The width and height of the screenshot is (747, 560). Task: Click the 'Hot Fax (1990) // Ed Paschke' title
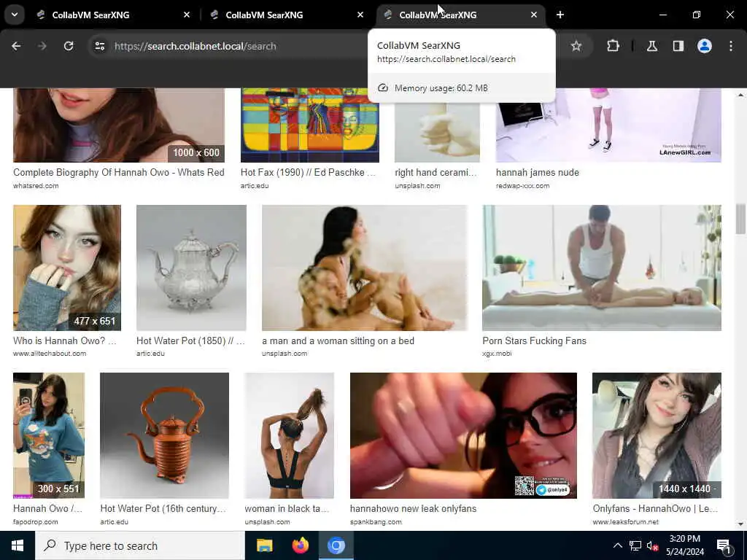(x=308, y=172)
